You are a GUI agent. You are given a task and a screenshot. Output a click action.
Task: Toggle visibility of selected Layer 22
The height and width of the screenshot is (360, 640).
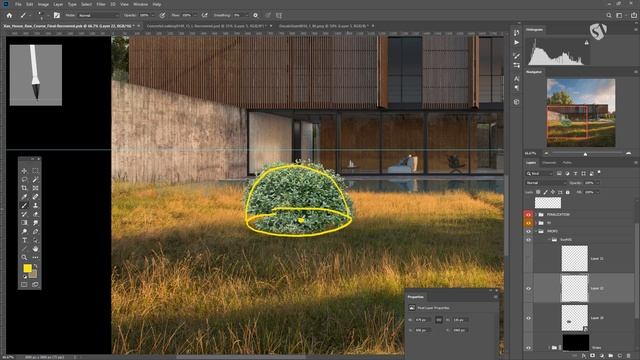click(x=528, y=288)
